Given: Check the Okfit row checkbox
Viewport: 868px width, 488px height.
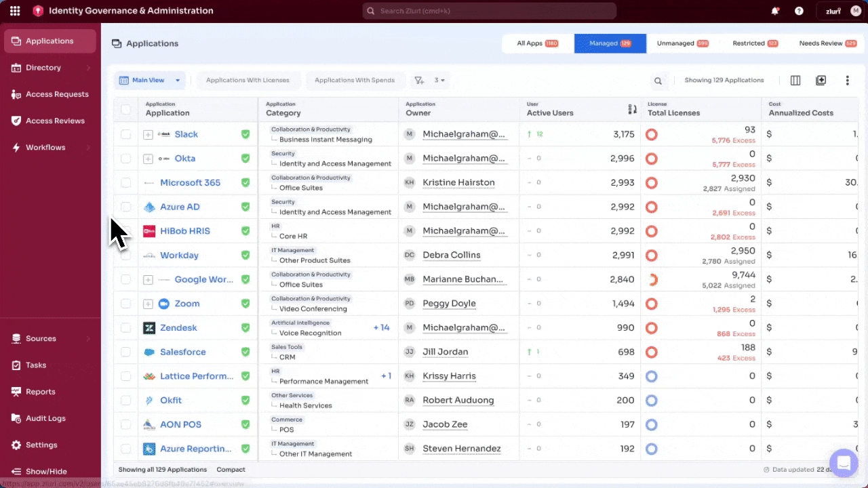Looking at the screenshot, I should 125,401.
